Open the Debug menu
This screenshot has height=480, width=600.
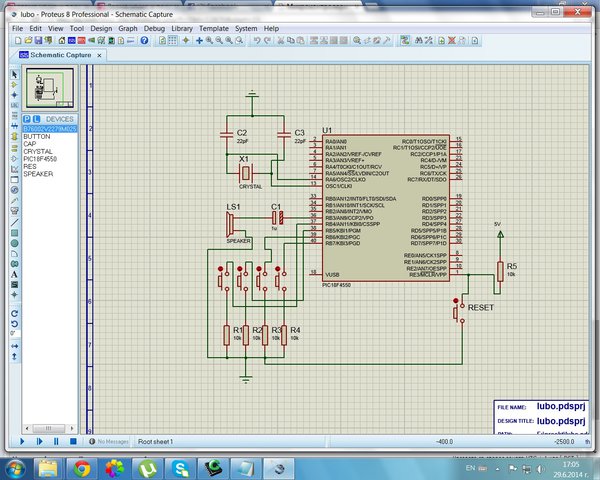[x=154, y=28]
